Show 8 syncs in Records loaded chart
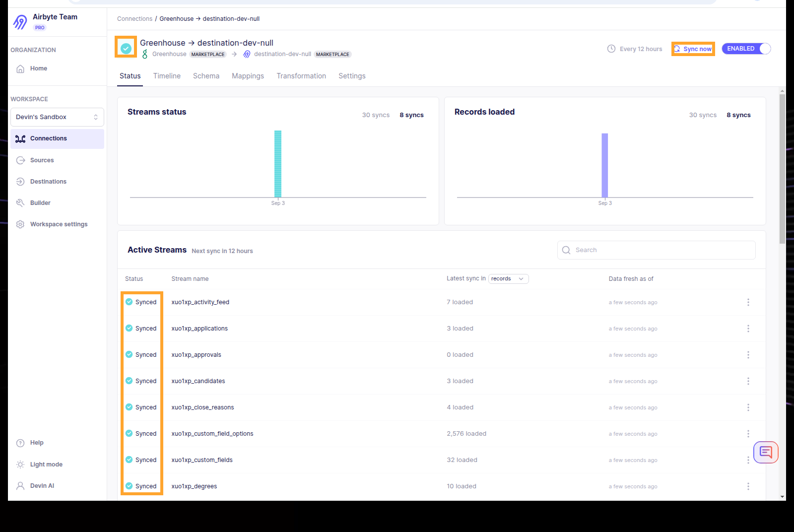This screenshot has width=794, height=532. coord(739,115)
